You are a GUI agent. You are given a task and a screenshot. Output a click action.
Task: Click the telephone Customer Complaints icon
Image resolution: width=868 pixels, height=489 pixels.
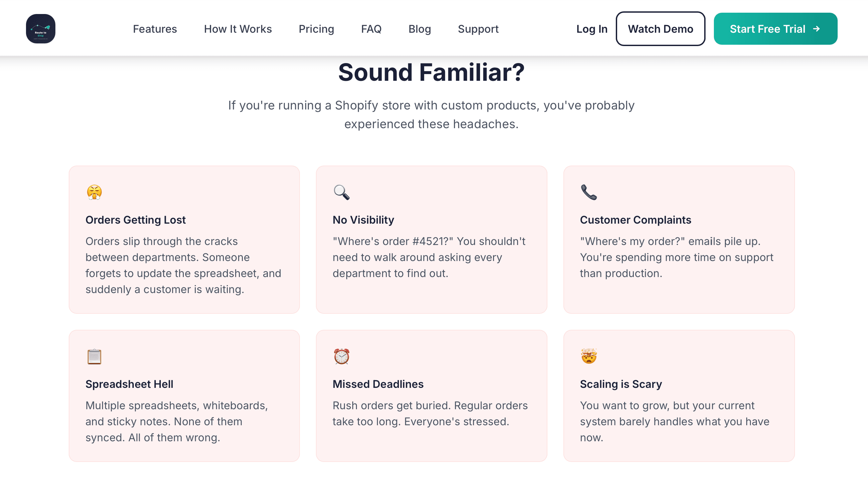pyautogui.click(x=589, y=192)
